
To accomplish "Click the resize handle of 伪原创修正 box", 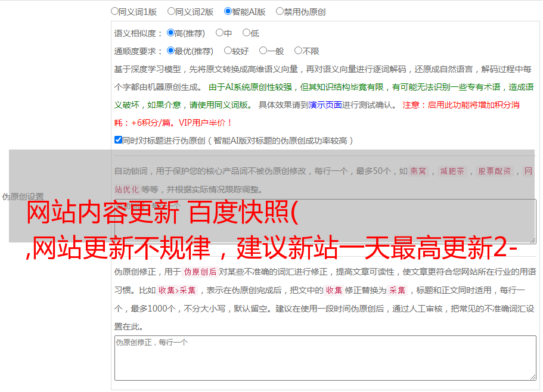I will pos(532,377).
